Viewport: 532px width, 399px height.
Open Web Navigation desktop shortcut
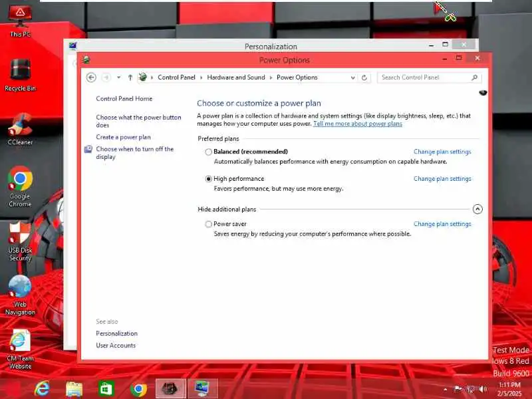coord(20,295)
